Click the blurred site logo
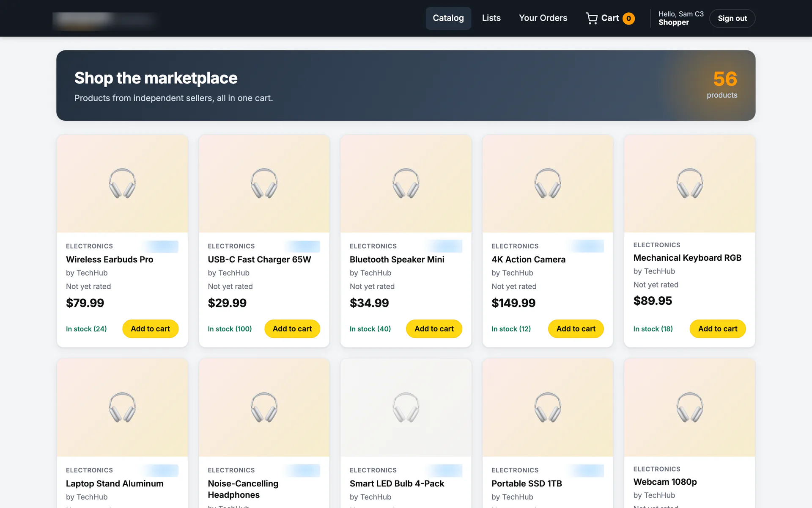812x508 pixels. coord(104,19)
